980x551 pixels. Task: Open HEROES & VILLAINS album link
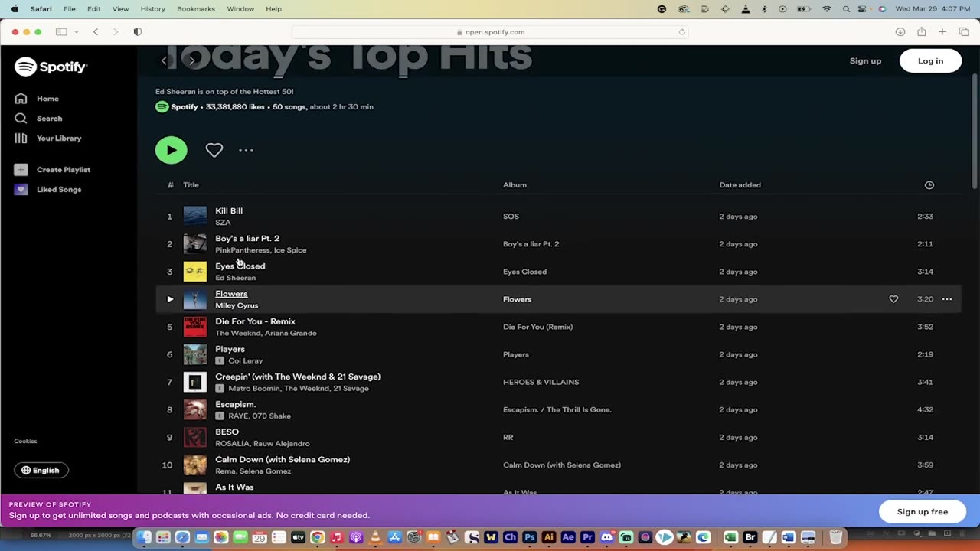(x=541, y=382)
